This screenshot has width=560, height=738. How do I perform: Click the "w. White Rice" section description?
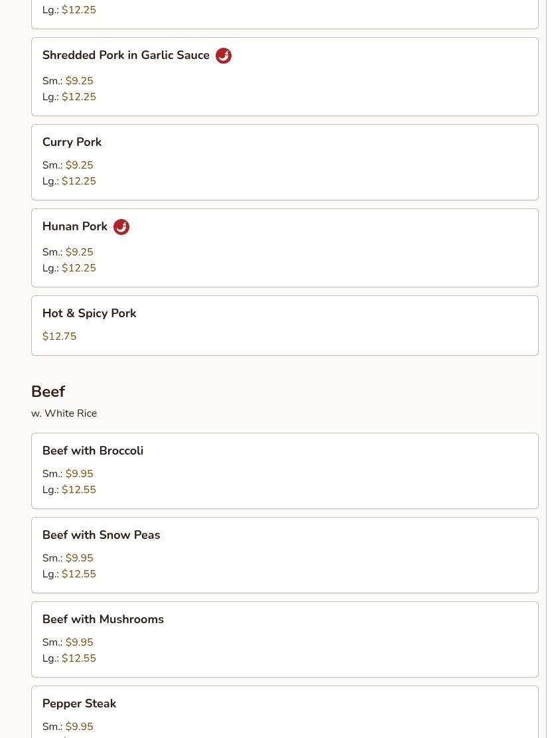[x=64, y=413]
